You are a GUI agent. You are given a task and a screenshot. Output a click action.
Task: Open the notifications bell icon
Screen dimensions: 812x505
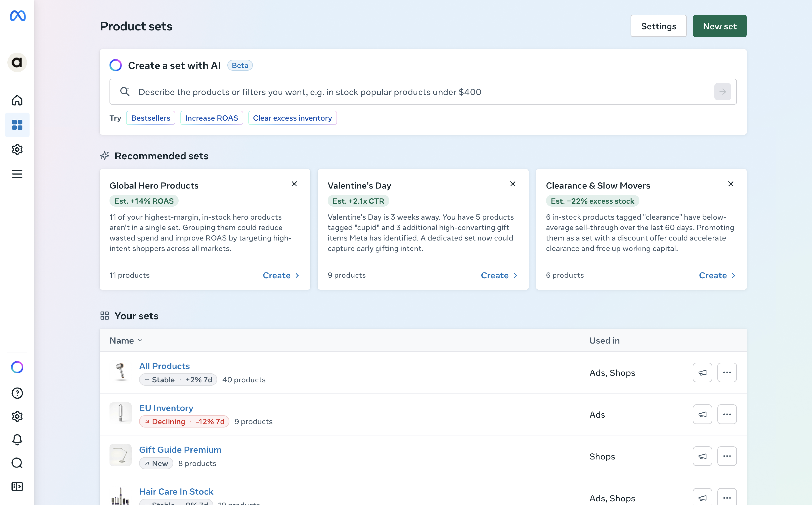17,439
